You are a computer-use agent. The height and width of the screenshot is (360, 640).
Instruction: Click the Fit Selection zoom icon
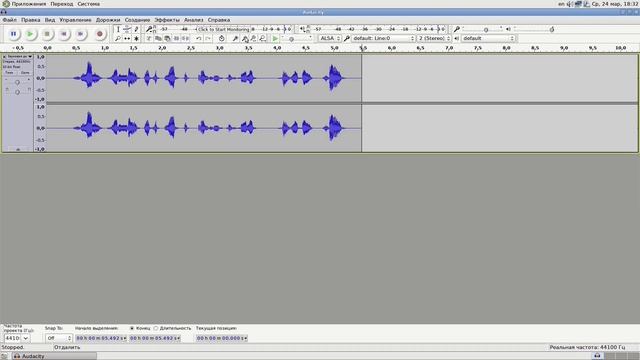click(x=253, y=38)
